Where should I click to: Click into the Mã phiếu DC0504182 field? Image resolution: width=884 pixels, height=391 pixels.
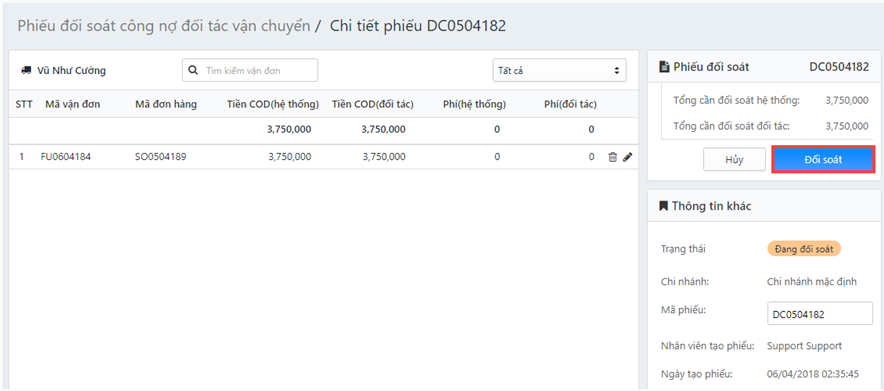tap(820, 314)
